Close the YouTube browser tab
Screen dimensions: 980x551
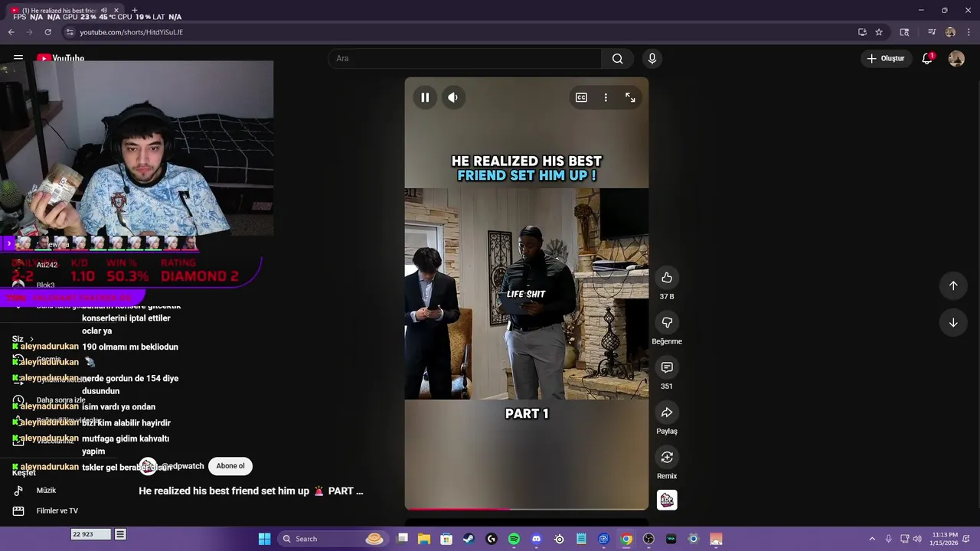click(116, 11)
